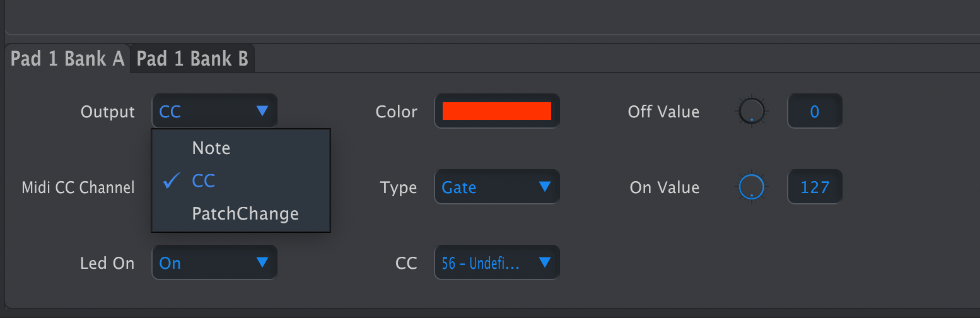
Task: Click the Midi CC Channel label
Action: (78, 187)
